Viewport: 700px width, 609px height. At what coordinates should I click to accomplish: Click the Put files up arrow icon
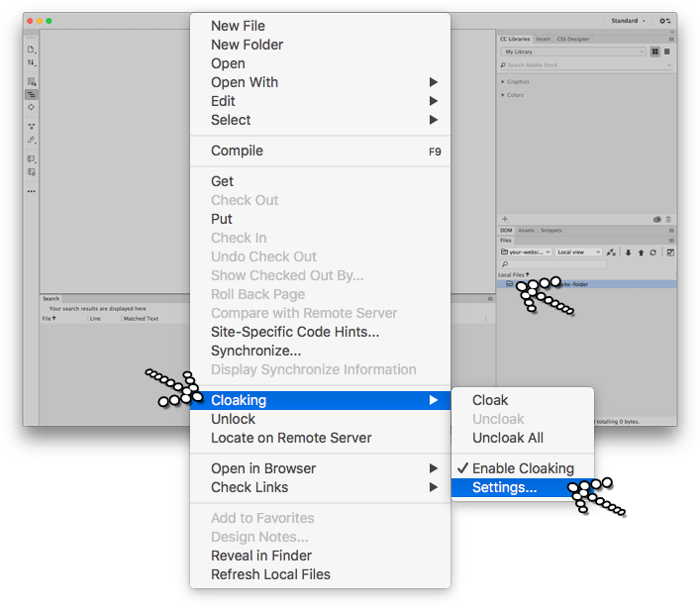click(641, 253)
